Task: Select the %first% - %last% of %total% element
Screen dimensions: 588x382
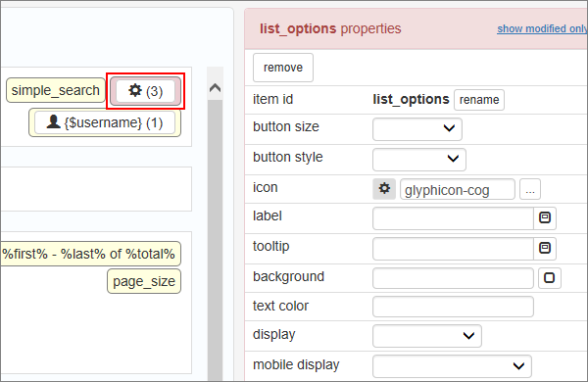Action: coord(90,254)
